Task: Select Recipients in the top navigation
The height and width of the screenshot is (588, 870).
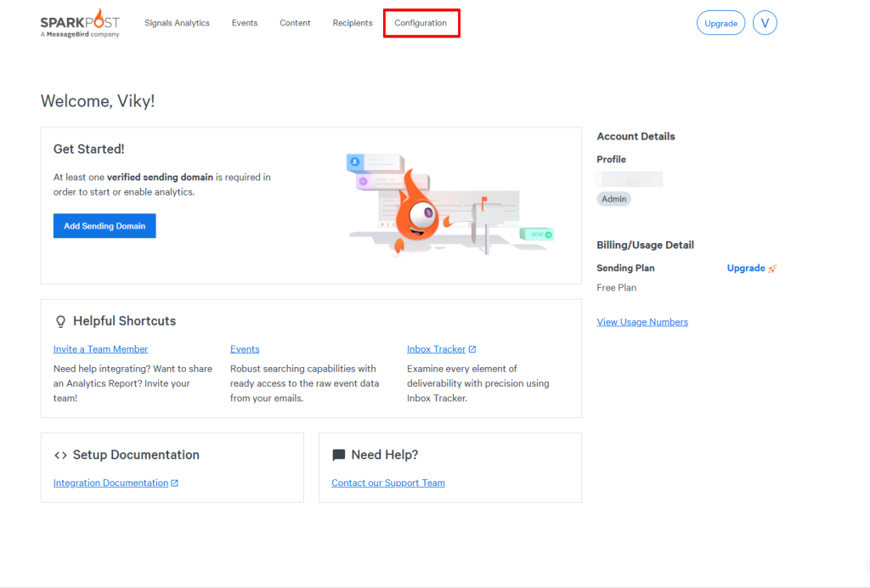Action: point(353,23)
